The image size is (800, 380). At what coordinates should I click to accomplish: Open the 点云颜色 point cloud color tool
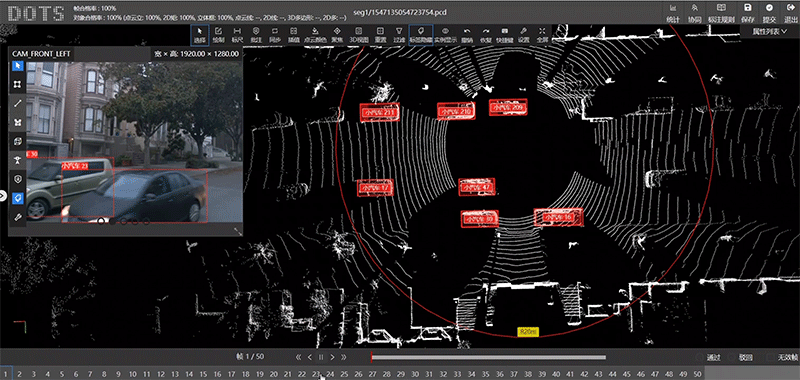315,34
